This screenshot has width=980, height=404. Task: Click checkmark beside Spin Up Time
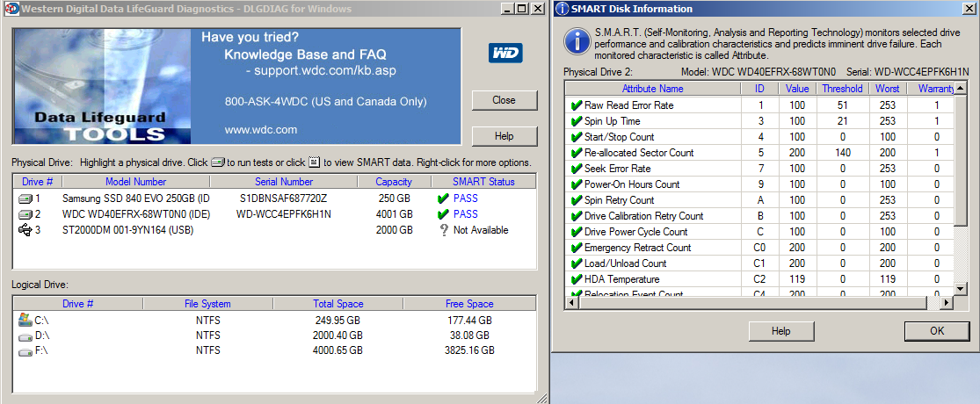577,121
